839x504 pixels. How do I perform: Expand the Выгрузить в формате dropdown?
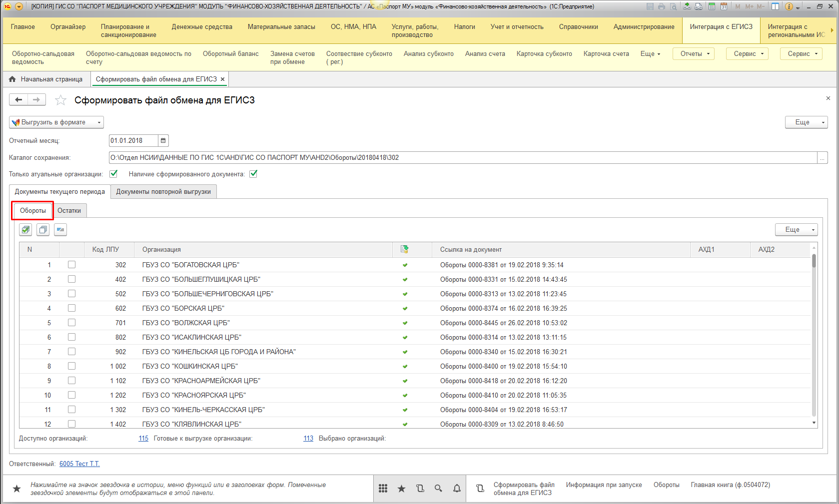click(56, 122)
